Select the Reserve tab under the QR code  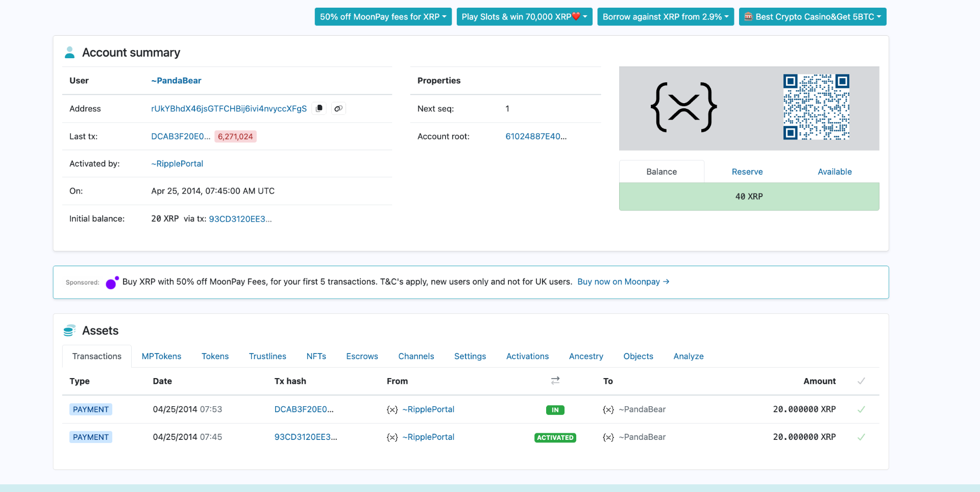[x=747, y=171]
